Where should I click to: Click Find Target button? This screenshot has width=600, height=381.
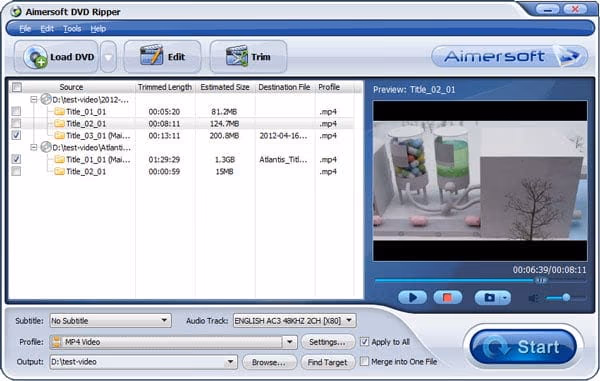click(327, 362)
